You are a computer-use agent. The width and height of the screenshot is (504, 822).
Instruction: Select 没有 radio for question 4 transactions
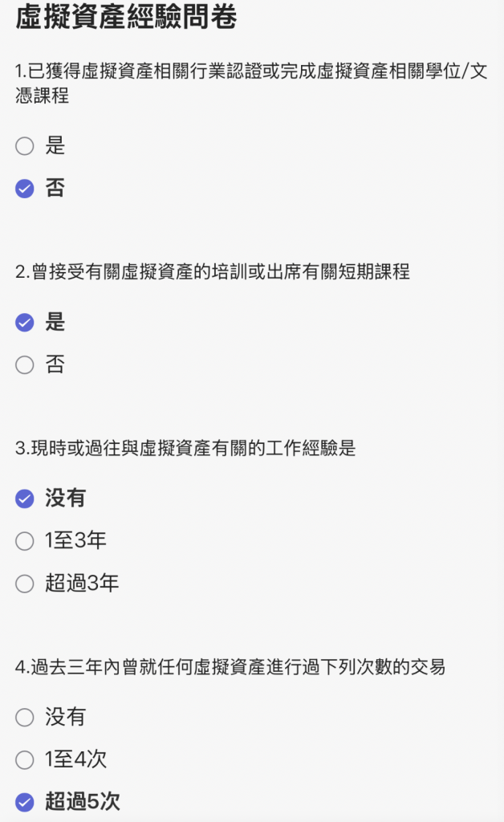click(25, 717)
